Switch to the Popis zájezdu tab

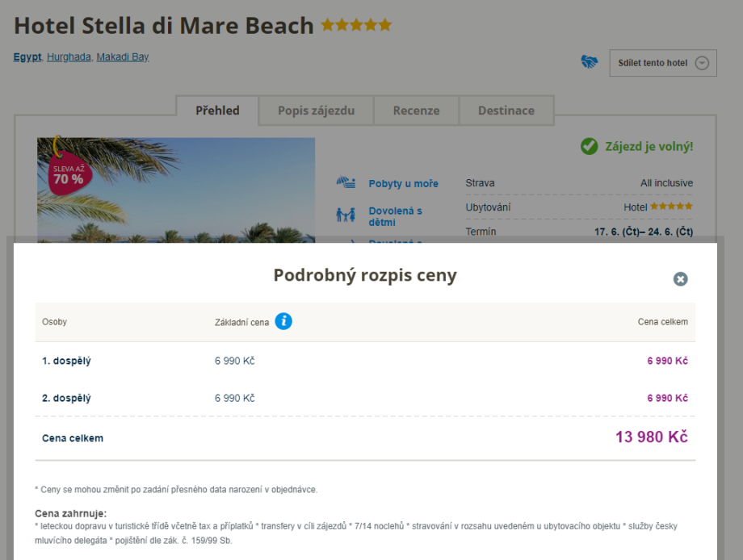point(316,111)
